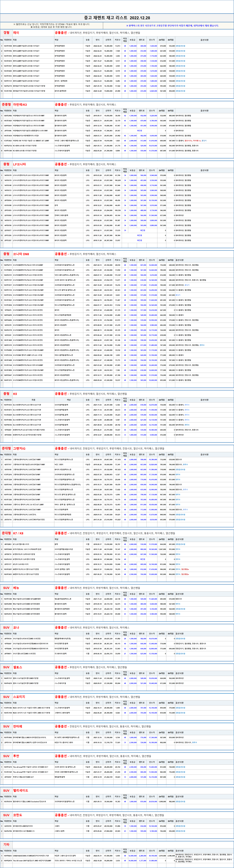234x868 pixels.
Task: Click the '팰리세이드' SUV section heading
Action: point(21,791)
